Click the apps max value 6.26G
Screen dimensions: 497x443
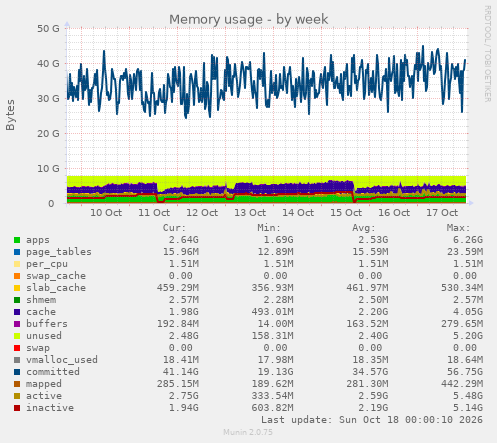tap(468, 240)
